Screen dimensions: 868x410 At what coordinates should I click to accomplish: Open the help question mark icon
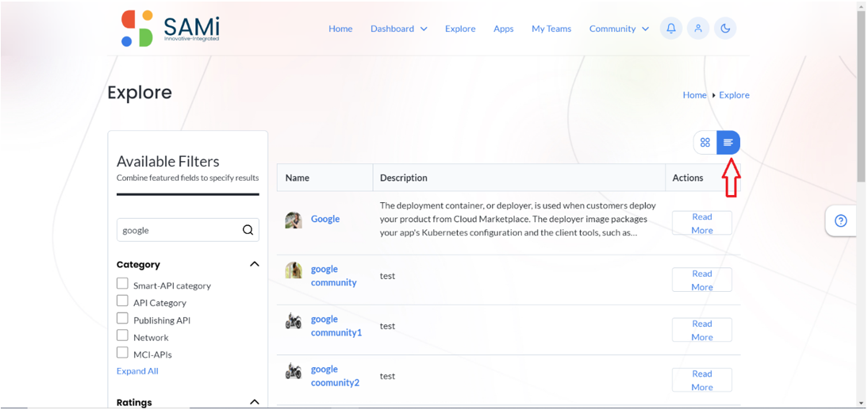coord(840,221)
